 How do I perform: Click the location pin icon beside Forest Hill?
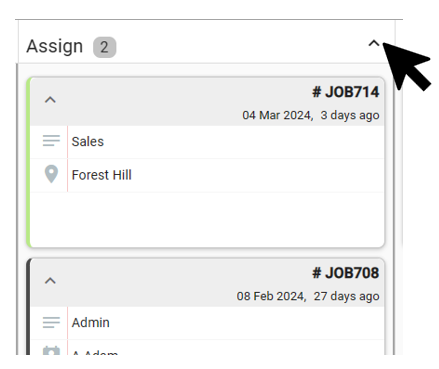click(51, 174)
